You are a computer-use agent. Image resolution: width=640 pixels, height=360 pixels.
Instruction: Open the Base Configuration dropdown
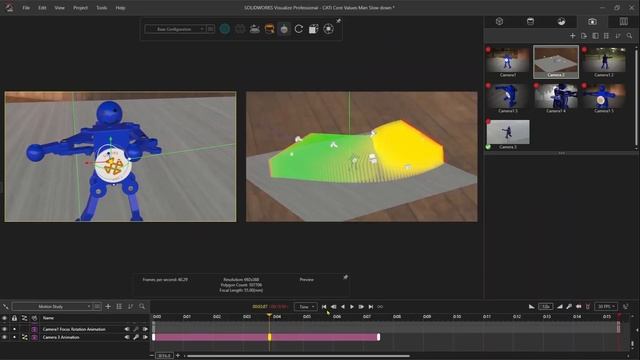[176, 29]
